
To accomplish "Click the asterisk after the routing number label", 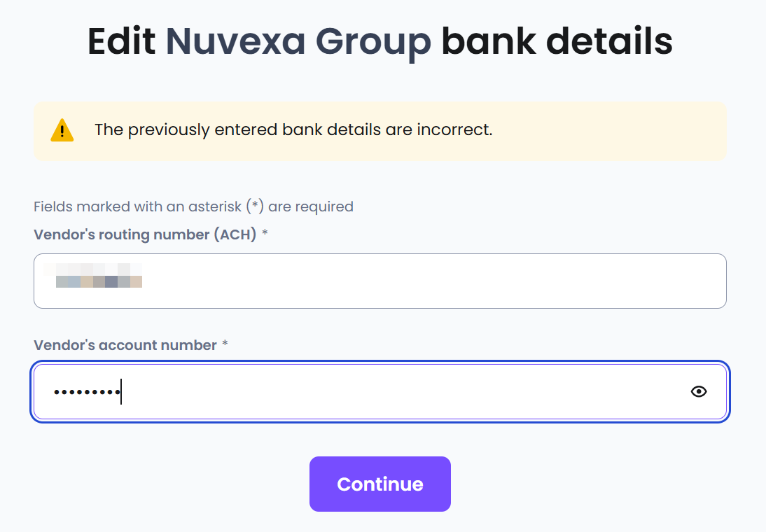I will click(x=265, y=234).
